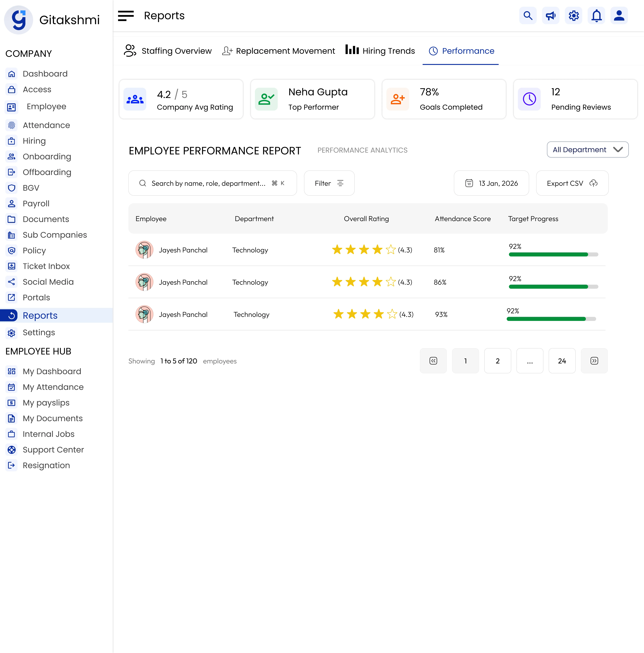Image resolution: width=644 pixels, height=653 pixels.
Task: Click the Offboarding exit icon
Action: click(12, 172)
